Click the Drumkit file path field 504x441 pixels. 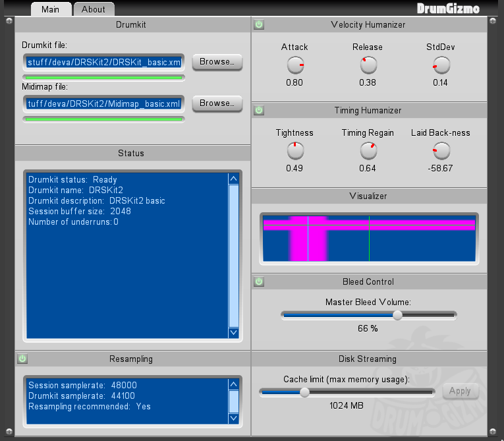pyautogui.click(x=104, y=63)
